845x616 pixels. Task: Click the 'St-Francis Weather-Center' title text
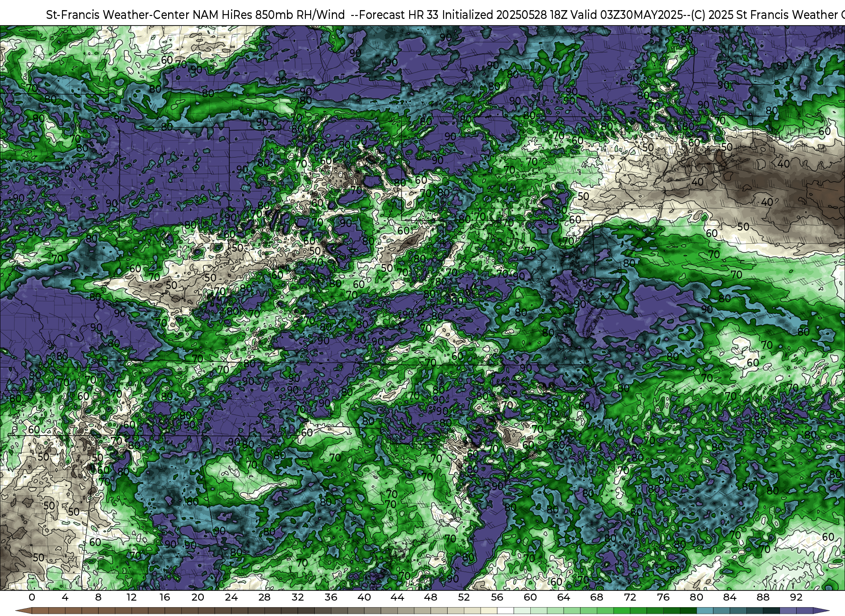pyautogui.click(x=118, y=15)
